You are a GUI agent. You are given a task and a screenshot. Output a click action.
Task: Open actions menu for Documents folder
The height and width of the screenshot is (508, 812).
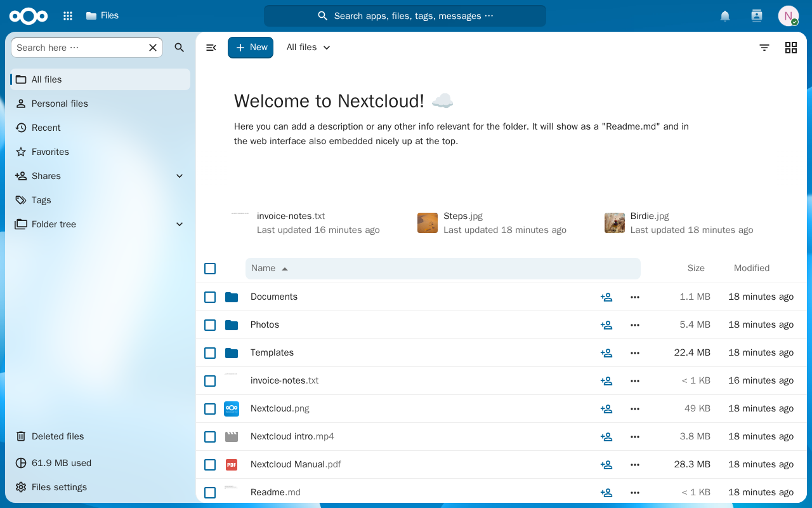pos(635,297)
